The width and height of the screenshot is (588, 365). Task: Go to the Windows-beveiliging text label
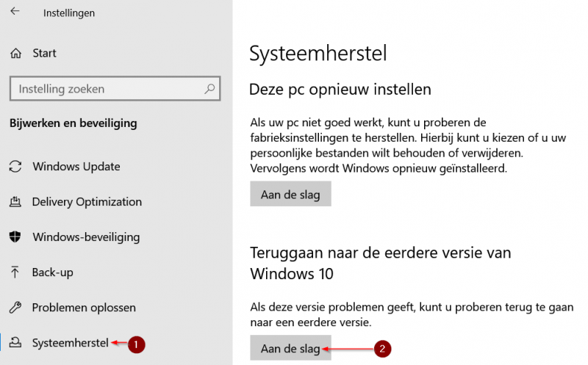coord(86,237)
